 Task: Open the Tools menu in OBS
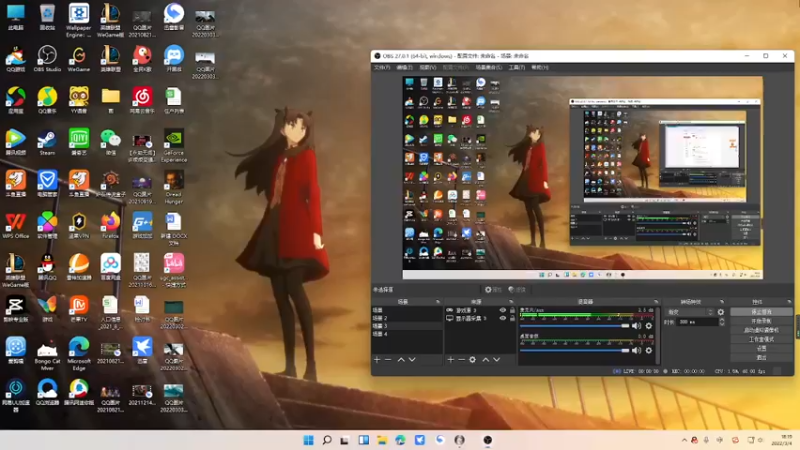click(x=516, y=67)
